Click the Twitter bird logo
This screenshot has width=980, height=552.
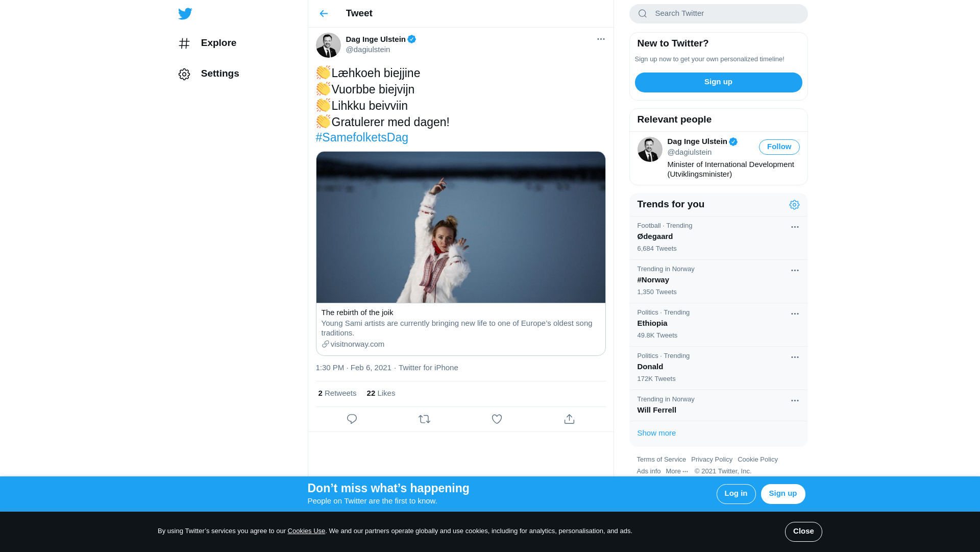coord(185,14)
